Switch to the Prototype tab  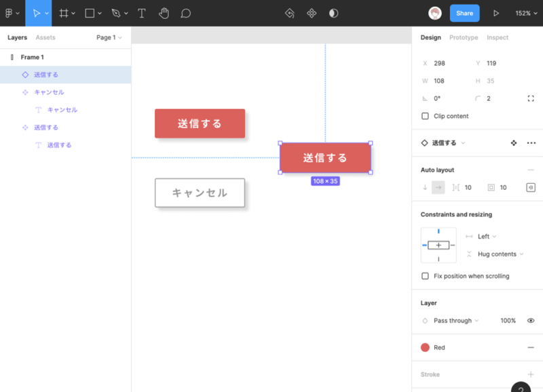[464, 37]
